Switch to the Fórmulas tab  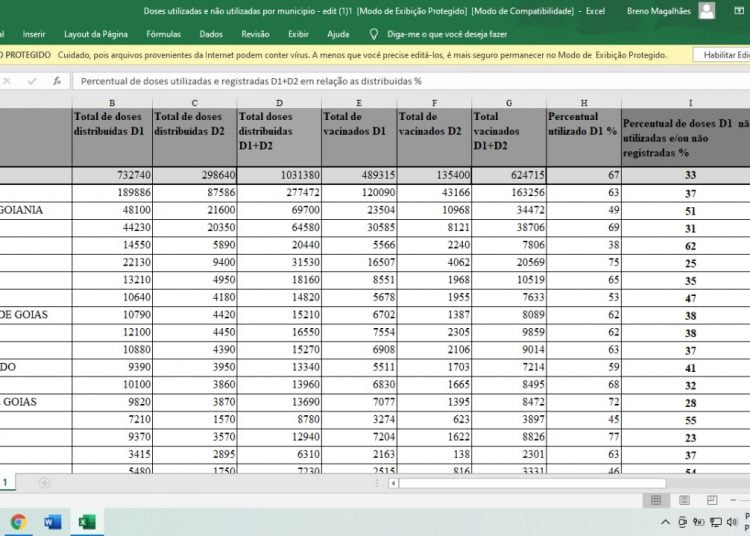click(x=164, y=34)
